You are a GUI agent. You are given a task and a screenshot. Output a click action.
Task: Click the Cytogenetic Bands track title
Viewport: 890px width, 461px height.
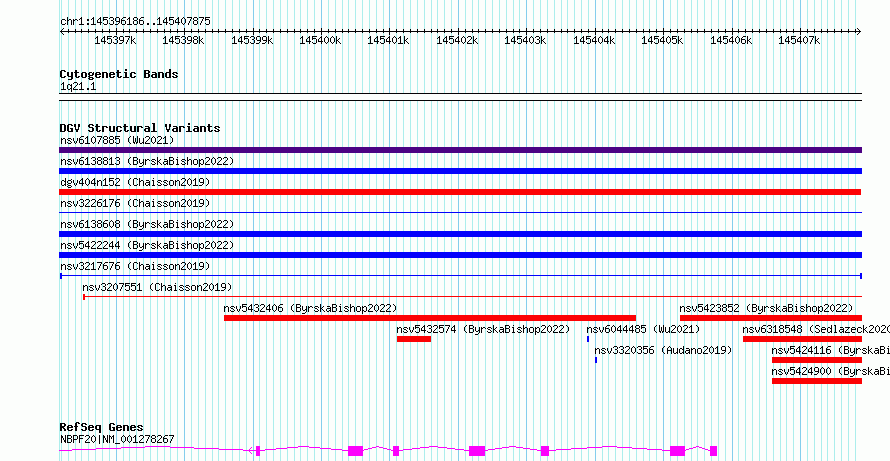[x=119, y=74]
